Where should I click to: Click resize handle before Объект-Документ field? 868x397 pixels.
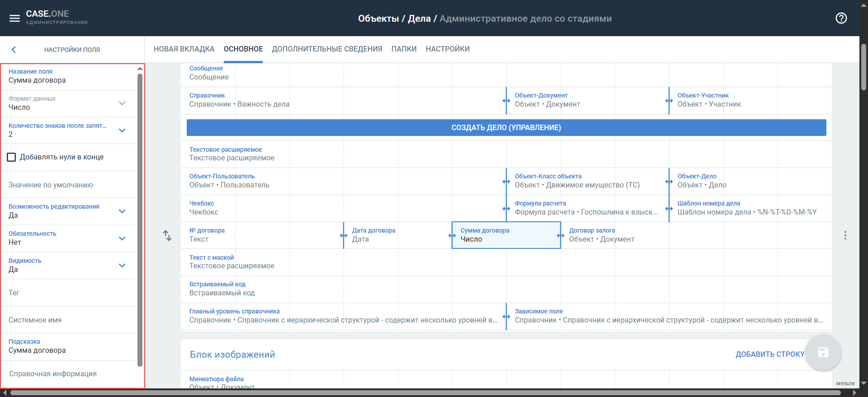click(506, 100)
